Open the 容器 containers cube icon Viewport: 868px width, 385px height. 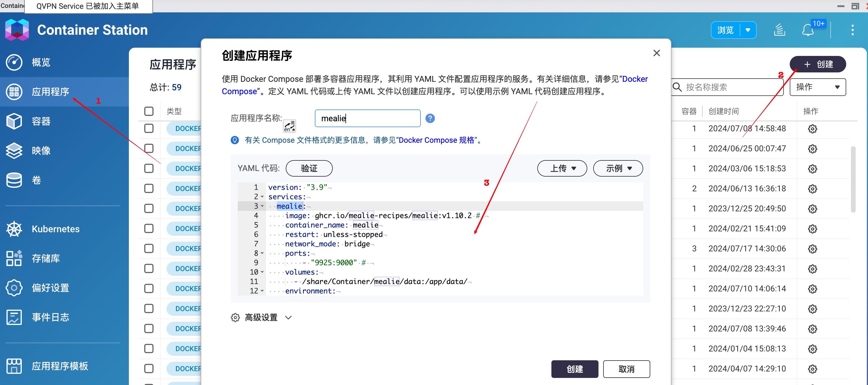pos(14,121)
